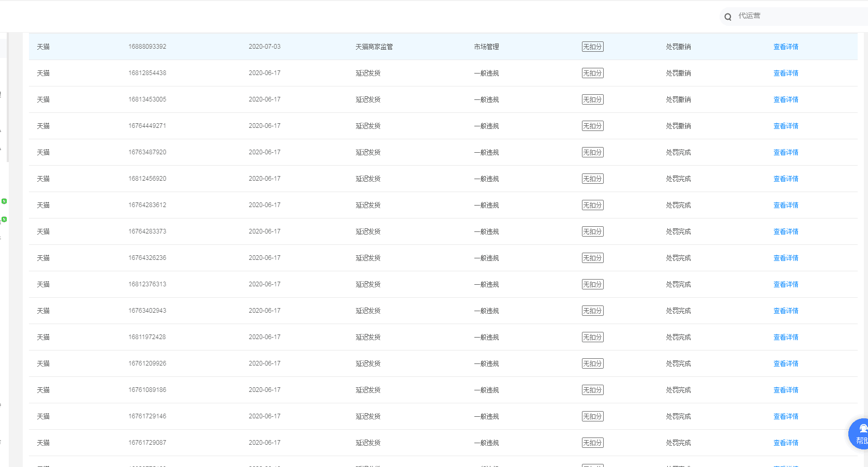Click date 2020-06-17 in row 16761729087
868x467 pixels.
coord(264,443)
